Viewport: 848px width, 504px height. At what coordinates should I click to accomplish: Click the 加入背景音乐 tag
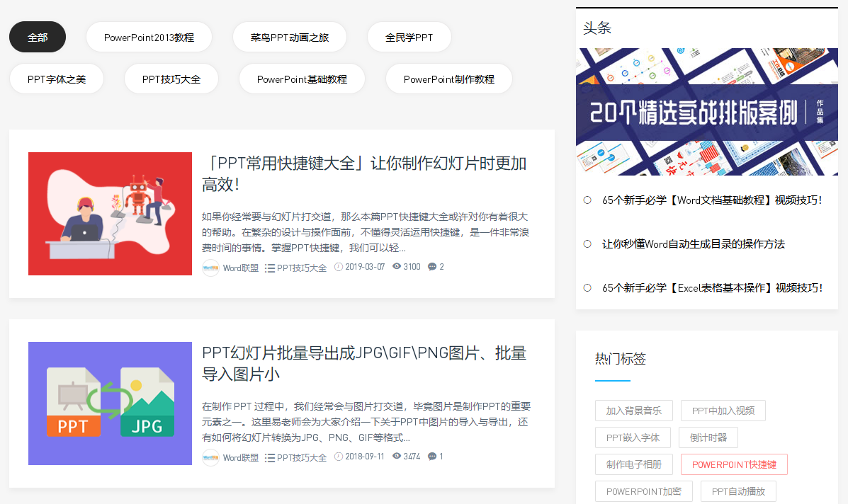pyautogui.click(x=634, y=411)
